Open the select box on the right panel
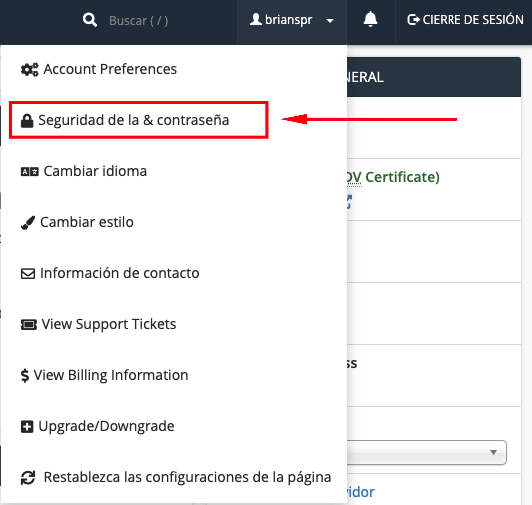Image resolution: width=532 pixels, height=505 pixels. pos(427,452)
